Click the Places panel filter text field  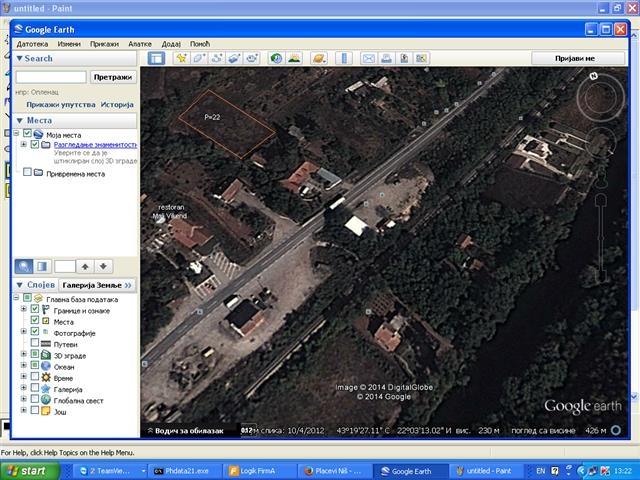coord(65,267)
